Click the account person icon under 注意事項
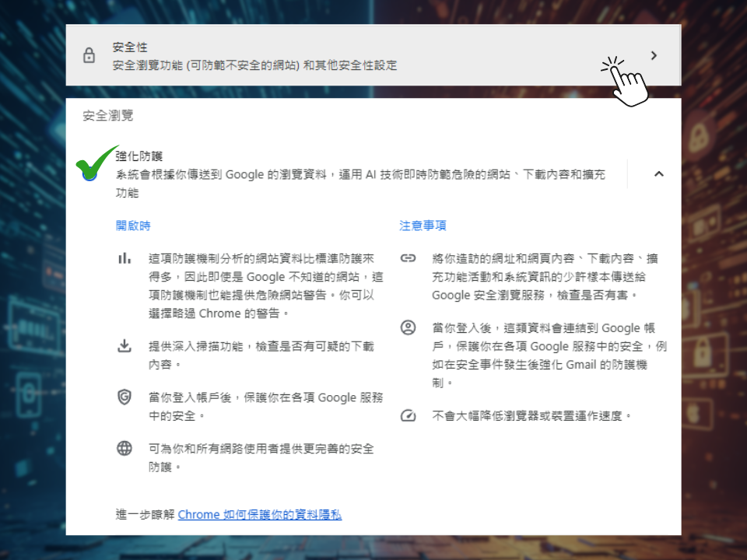This screenshot has width=747, height=560. click(409, 327)
